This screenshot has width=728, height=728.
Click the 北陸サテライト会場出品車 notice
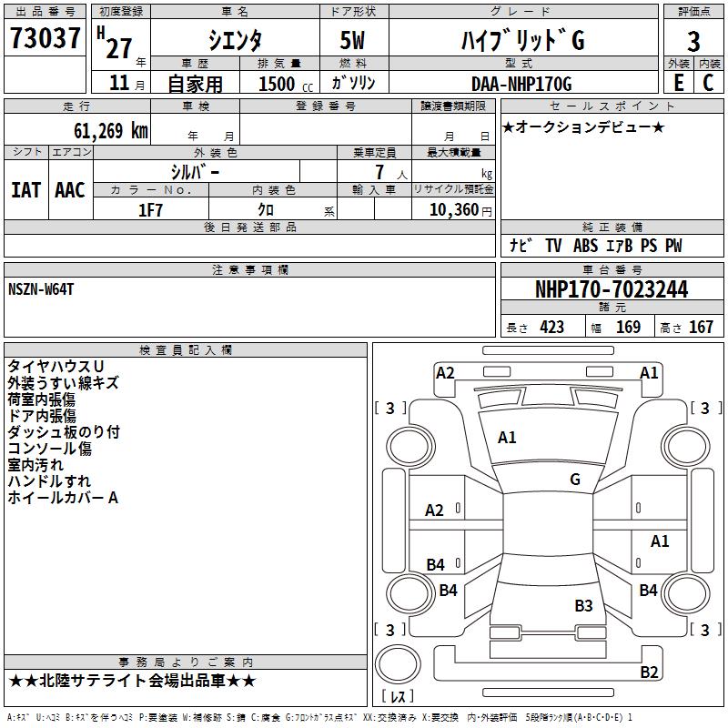coord(132,681)
